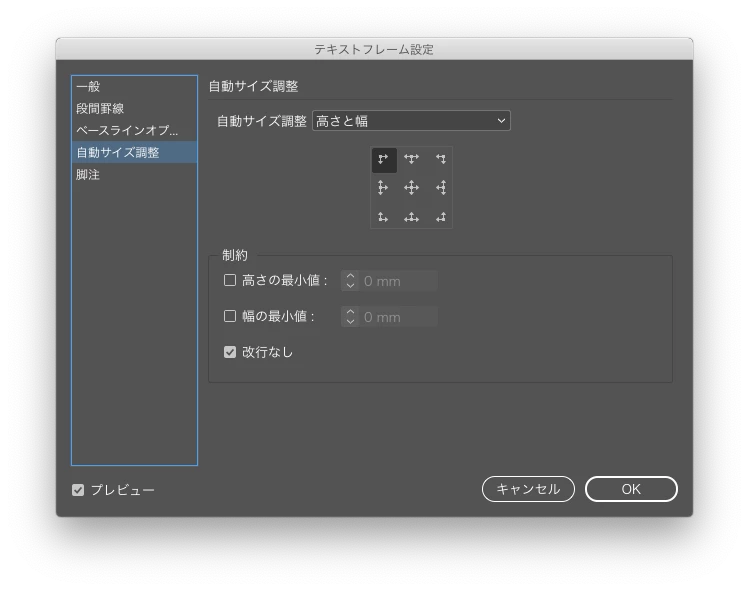Select top-left reference point for auto-size
The width and height of the screenshot is (749, 591).
tap(384, 160)
